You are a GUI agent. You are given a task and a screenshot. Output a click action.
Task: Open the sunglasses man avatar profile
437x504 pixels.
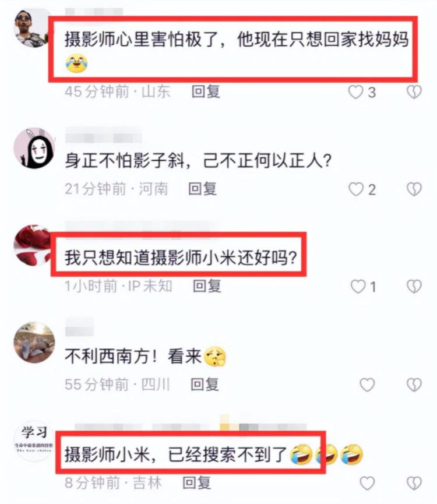(x=31, y=28)
